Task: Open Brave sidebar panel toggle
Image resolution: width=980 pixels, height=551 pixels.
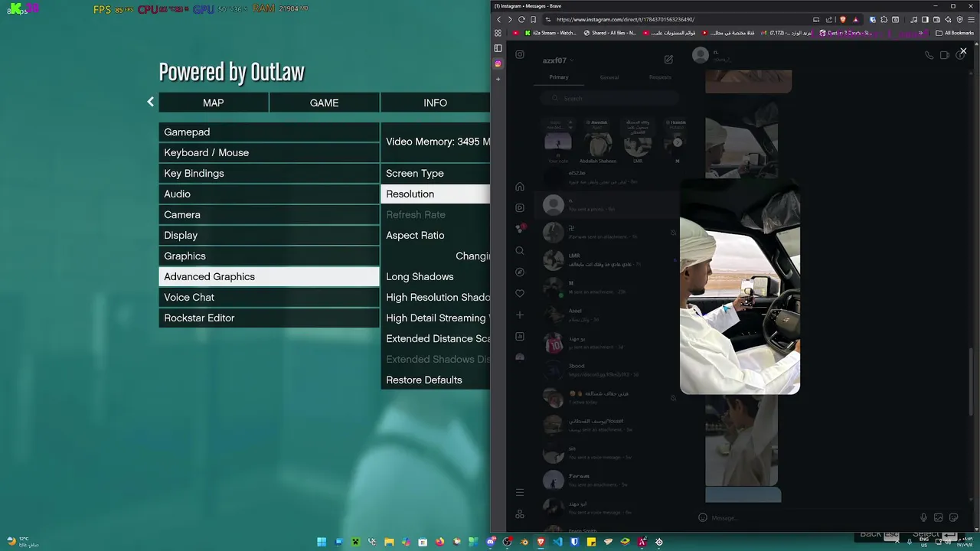Action: 925,19
